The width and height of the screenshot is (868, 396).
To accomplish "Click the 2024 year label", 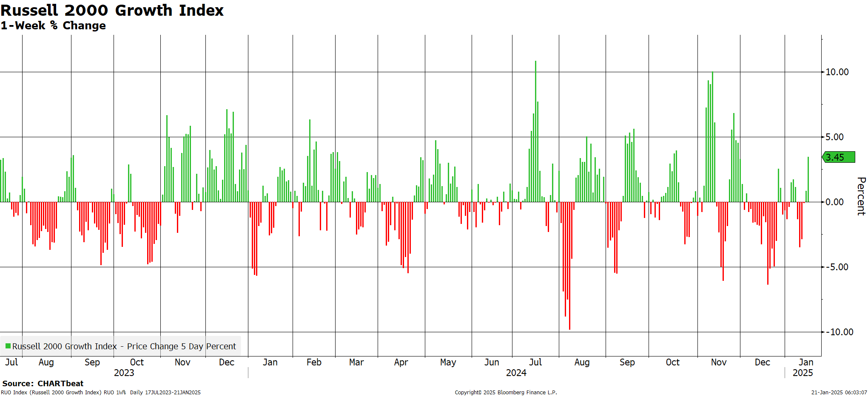I will (516, 373).
